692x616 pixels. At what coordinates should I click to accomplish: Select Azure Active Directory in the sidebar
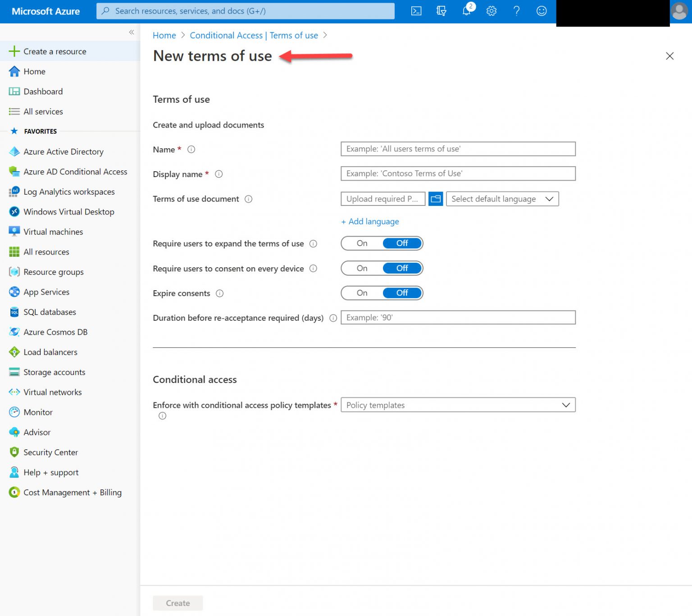pos(63,151)
